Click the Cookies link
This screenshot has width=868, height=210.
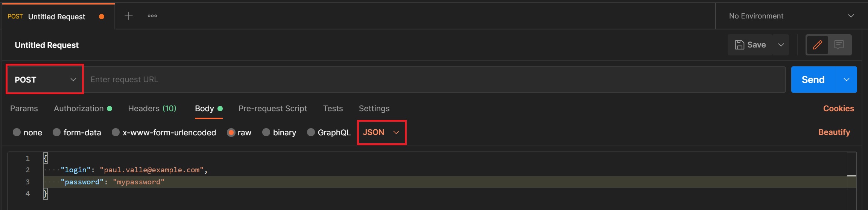tap(838, 109)
